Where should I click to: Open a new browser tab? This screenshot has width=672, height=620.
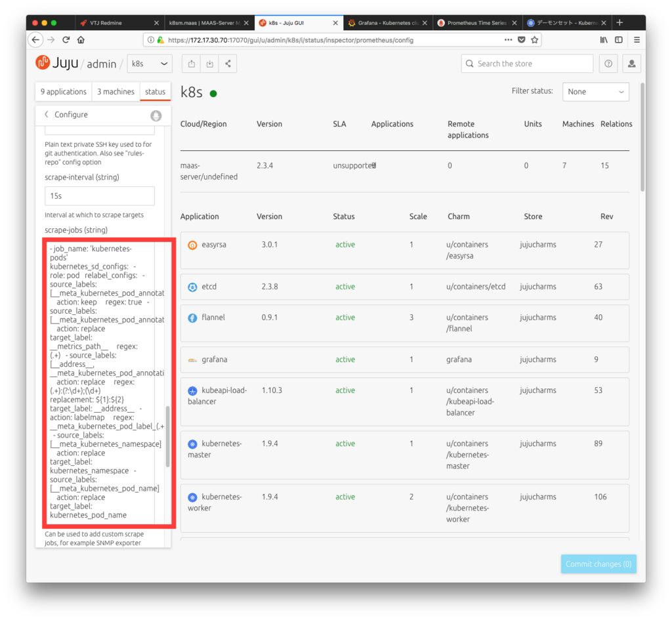619,23
